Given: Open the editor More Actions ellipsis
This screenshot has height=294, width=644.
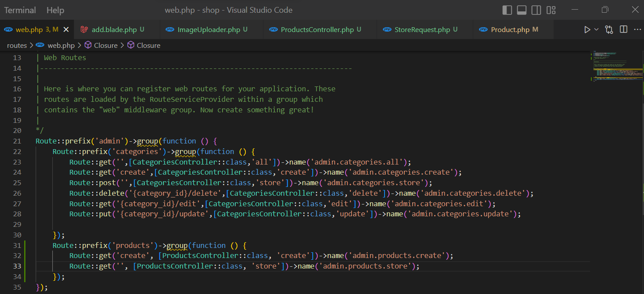Looking at the screenshot, I should click(x=637, y=29).
